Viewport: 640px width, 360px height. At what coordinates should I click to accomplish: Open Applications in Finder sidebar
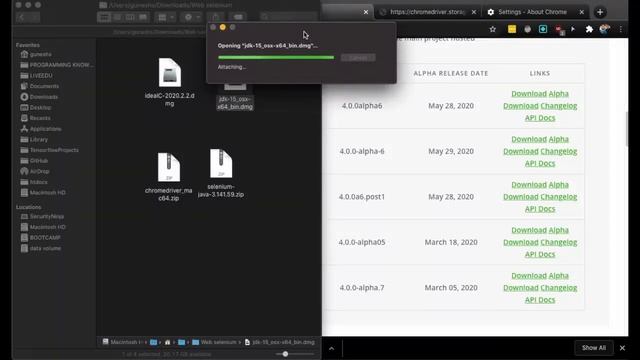click(41, 129)
